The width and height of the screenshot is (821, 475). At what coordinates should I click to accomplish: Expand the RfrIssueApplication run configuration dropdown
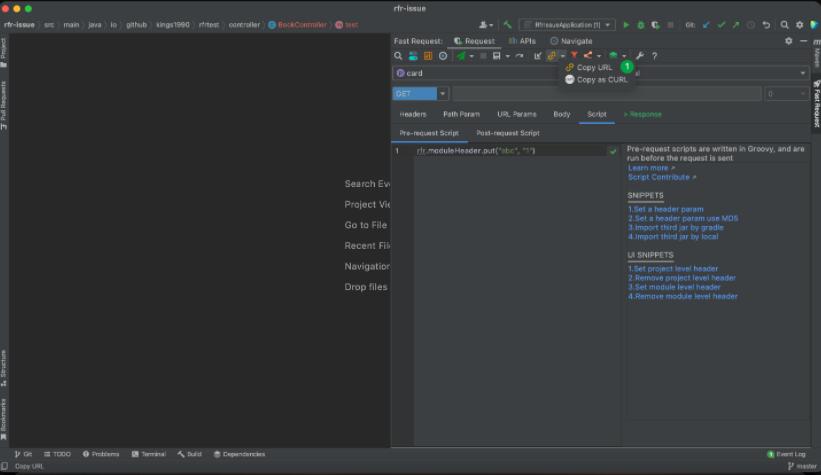point(610,24)
